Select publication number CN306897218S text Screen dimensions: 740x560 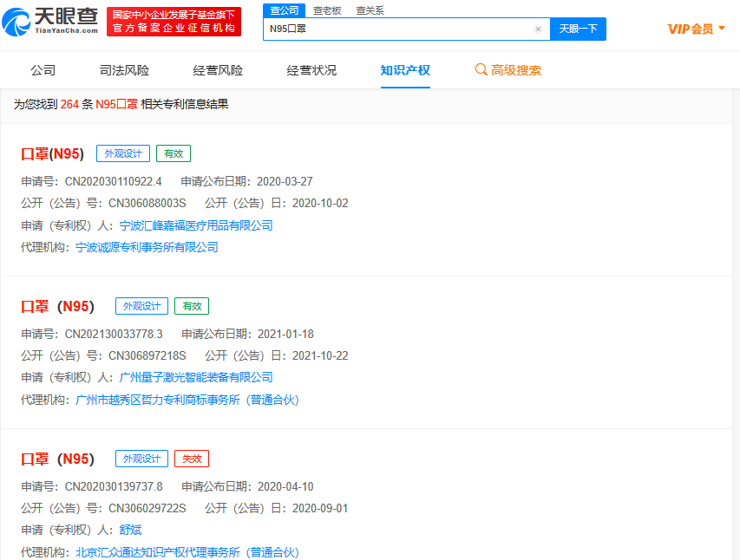147,355
